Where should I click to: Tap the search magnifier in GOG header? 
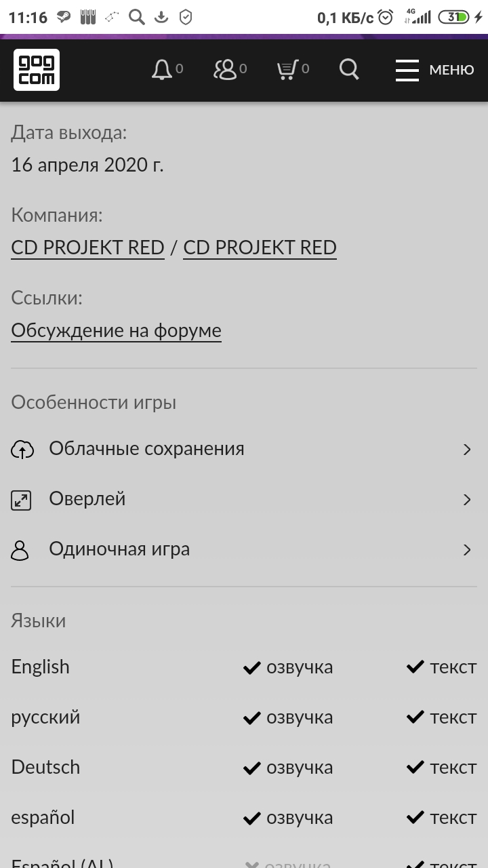tap(349, 69)
